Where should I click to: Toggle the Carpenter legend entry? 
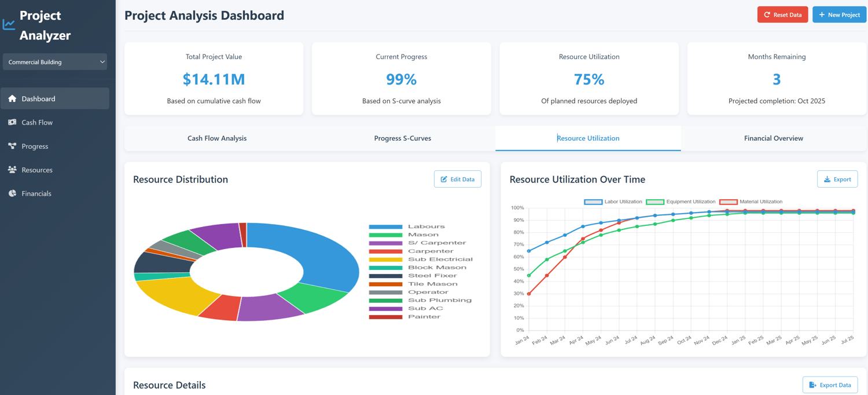pos(411,251)
